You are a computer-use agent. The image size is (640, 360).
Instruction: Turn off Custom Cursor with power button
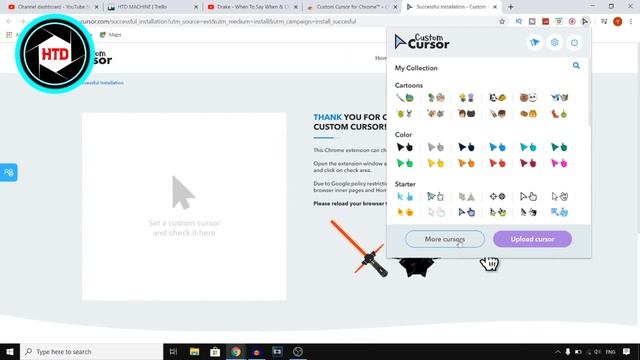[574, 42]
